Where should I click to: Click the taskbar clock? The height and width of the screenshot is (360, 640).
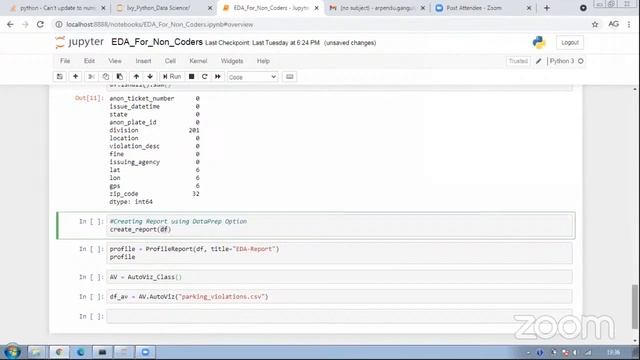613,352
